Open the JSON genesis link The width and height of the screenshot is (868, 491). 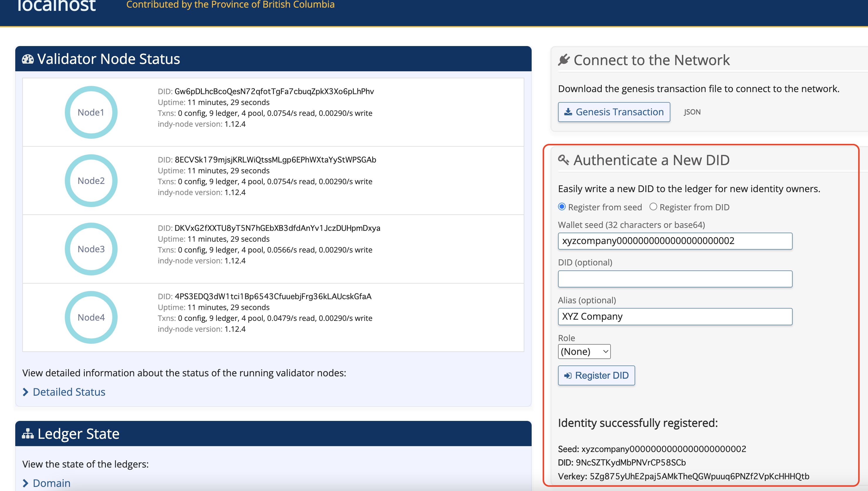tap(692, 112)
